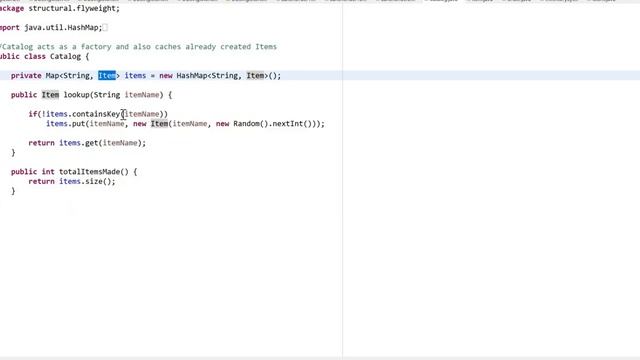The width and height of the screenshot is (640, 360).
Task: Click the itemName parameter in lookup's signature
Action: [x=142, y=95]
